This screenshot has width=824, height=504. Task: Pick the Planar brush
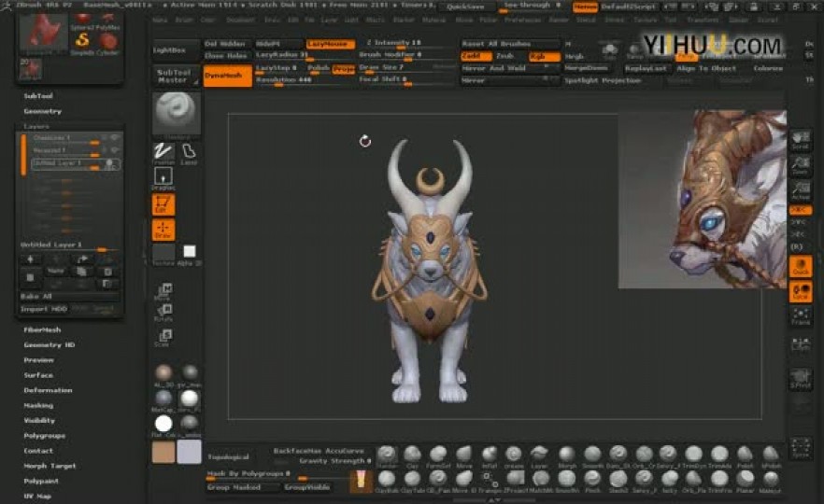pyautogui.click(x=746, y=481)
